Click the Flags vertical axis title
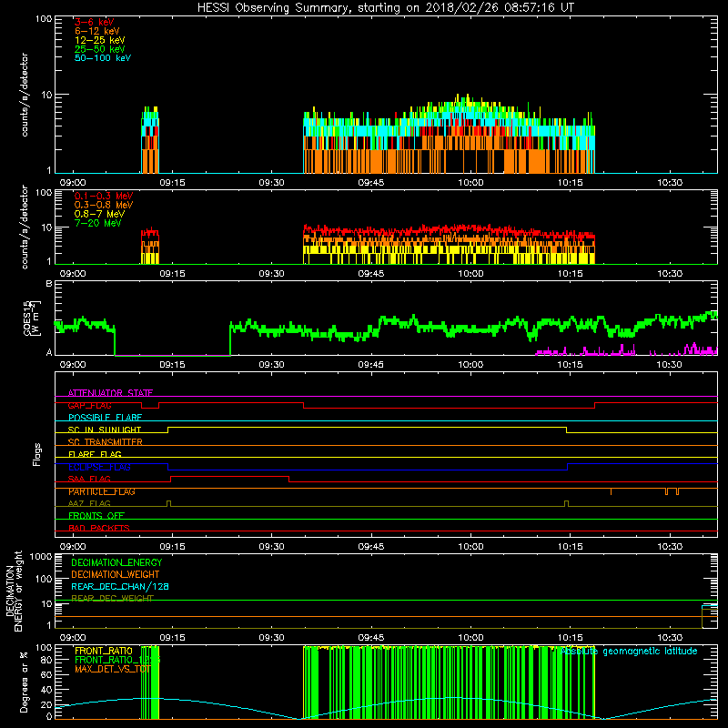The height and width of the screenshot is (728, 728). click(x=36, y=454)
